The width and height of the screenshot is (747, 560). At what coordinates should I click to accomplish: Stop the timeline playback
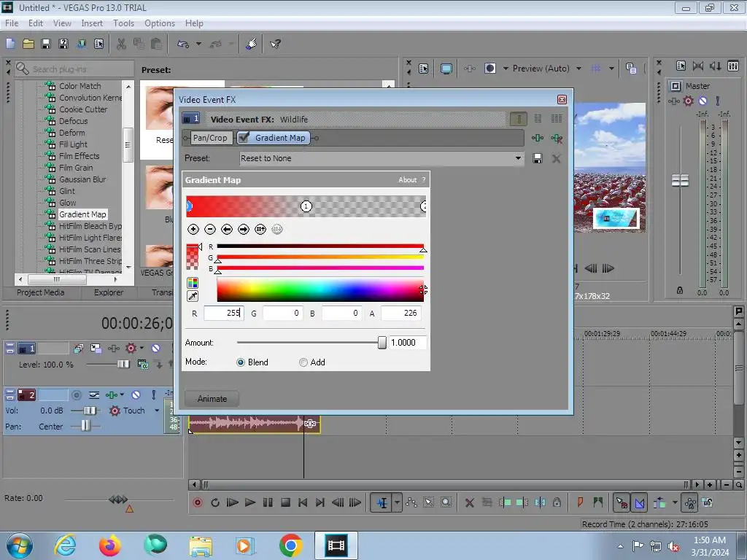point(285,502)
